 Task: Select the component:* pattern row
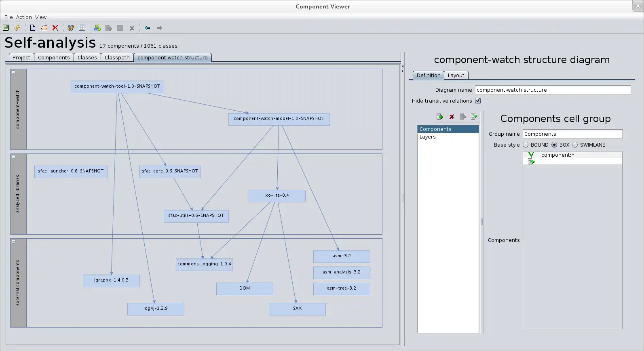coord(572,155)
